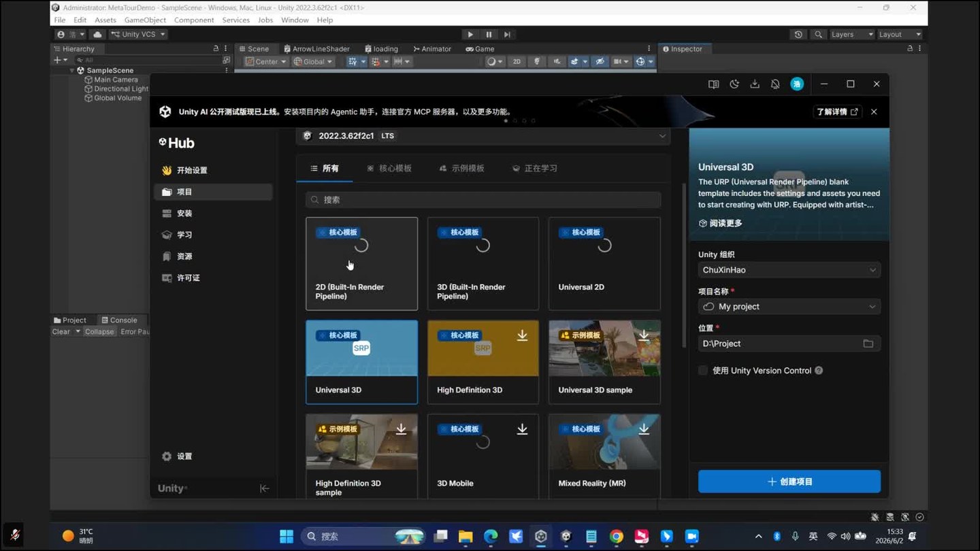This screenshot has width=980, height=551.
Task: Collapse SampleScene in Hierarchy
Action: pyautogui.click(x=73, y=71)
